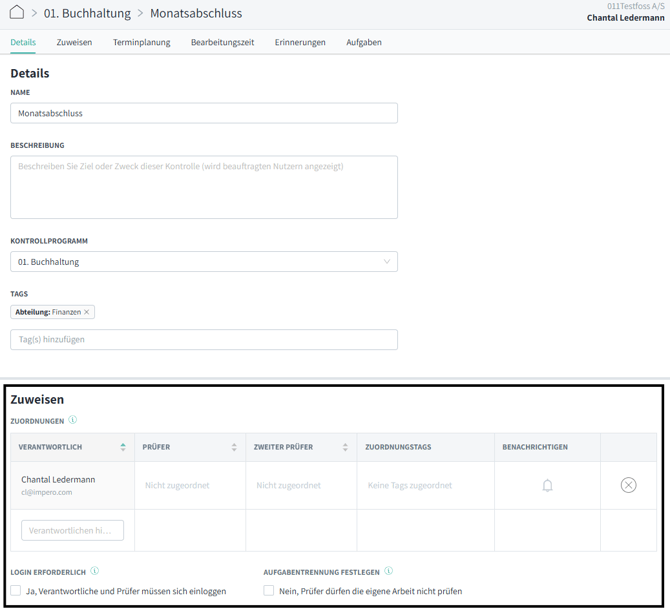Switch to the Terminplanung tab

pos(141,42)
